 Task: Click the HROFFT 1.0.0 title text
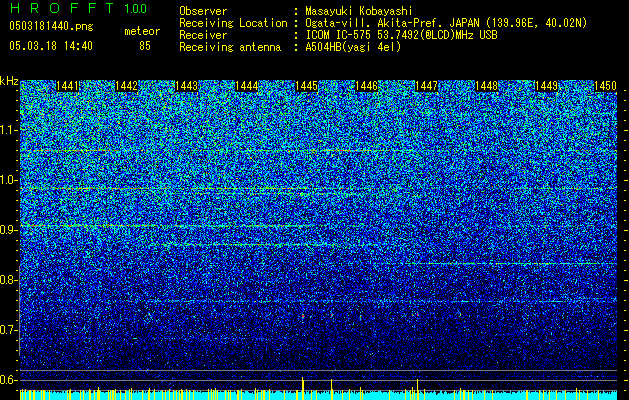[79, 8]
